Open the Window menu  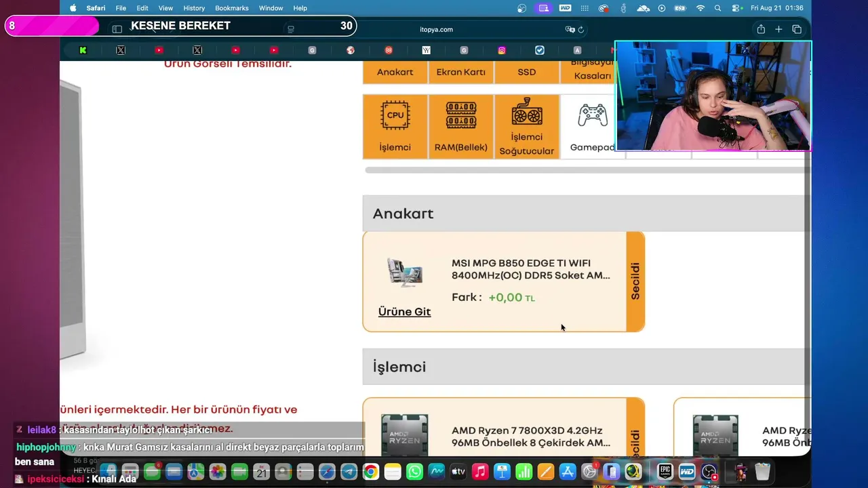pos(271,8)
